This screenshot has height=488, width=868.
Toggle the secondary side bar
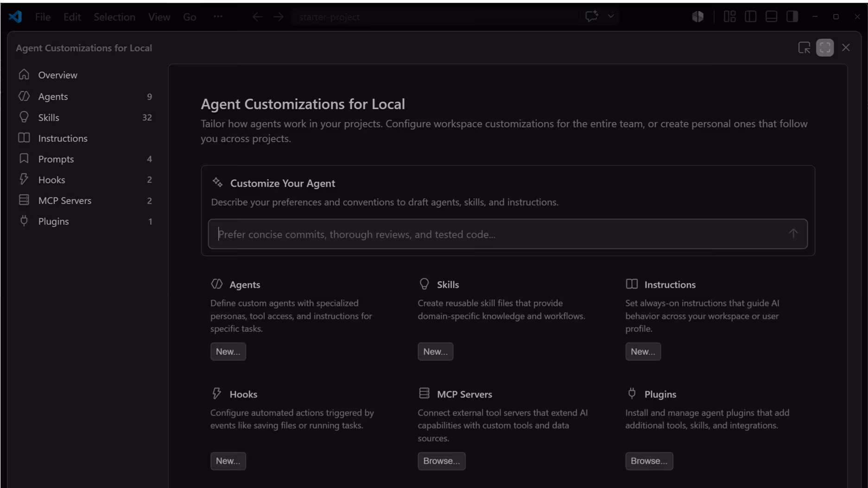[792, 17]
